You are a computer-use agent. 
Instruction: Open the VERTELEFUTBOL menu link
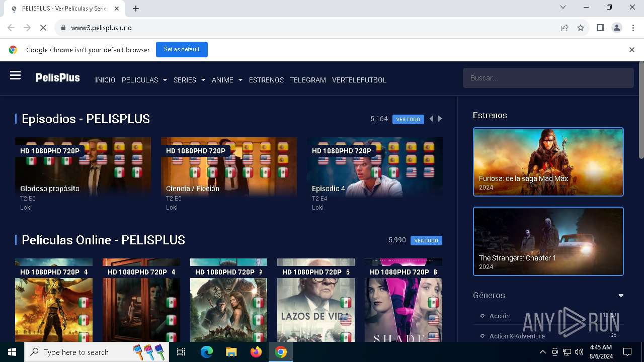coord(359,80)
